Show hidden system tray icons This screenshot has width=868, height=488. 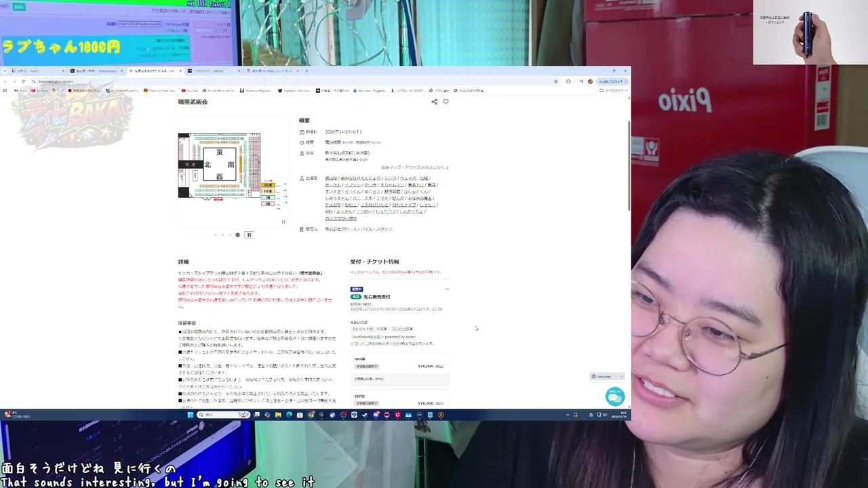pyautogui.click(x=568, y=415)
